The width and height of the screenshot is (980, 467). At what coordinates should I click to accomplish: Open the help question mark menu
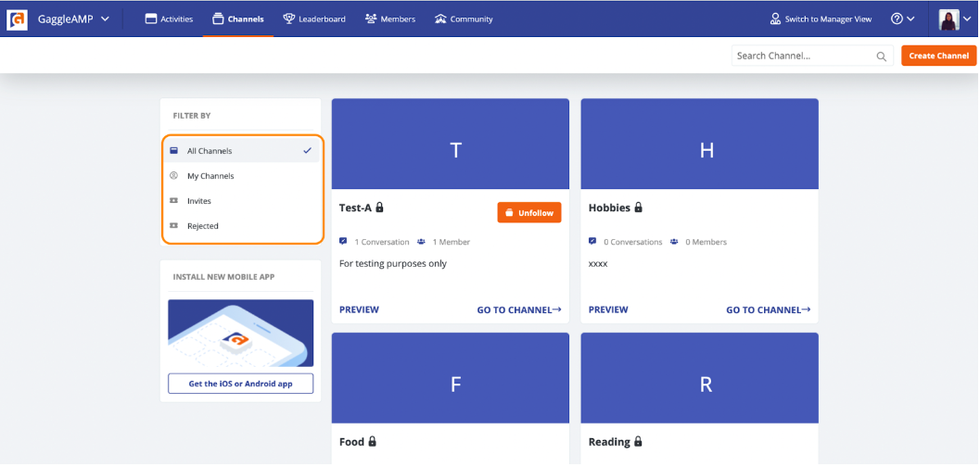(902, 19)
